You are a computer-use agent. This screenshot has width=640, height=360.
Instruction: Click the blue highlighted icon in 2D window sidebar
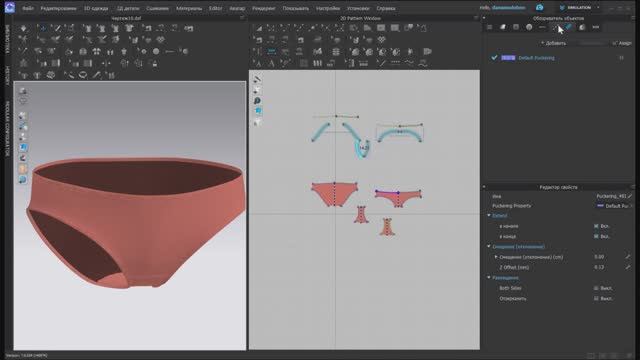258,111
